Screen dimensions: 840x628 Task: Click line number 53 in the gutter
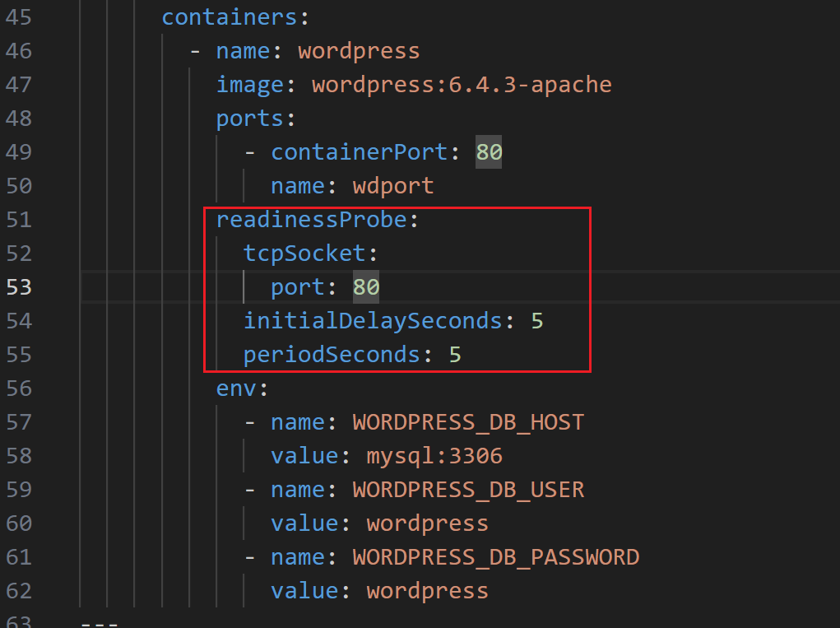click(x=19, y=286)
